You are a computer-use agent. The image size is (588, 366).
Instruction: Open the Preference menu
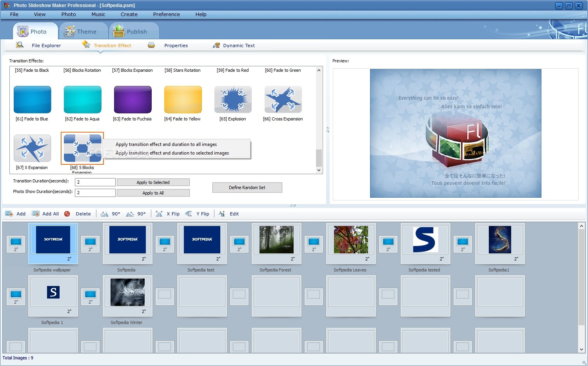(167, 14)
